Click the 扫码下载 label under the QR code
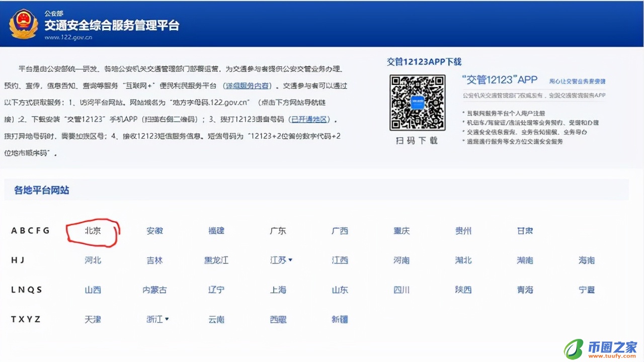Viewport: 644px width, 362px height. (x=418, y=141)
